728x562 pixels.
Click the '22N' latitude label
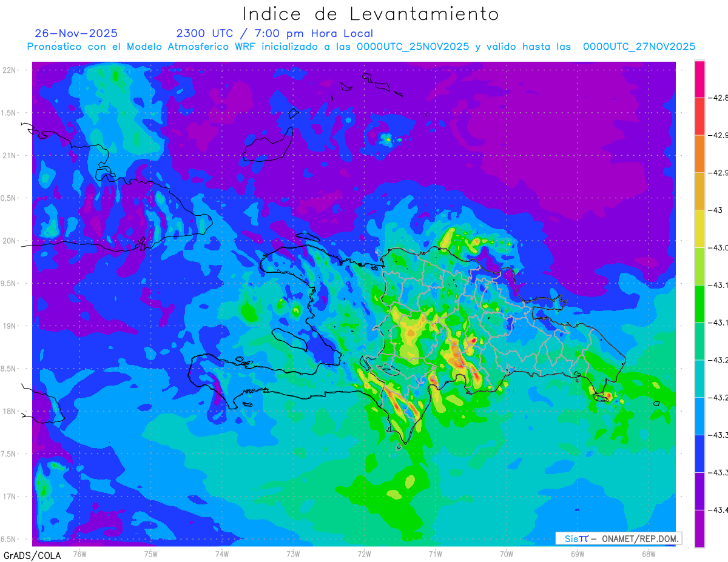point(10,70)
